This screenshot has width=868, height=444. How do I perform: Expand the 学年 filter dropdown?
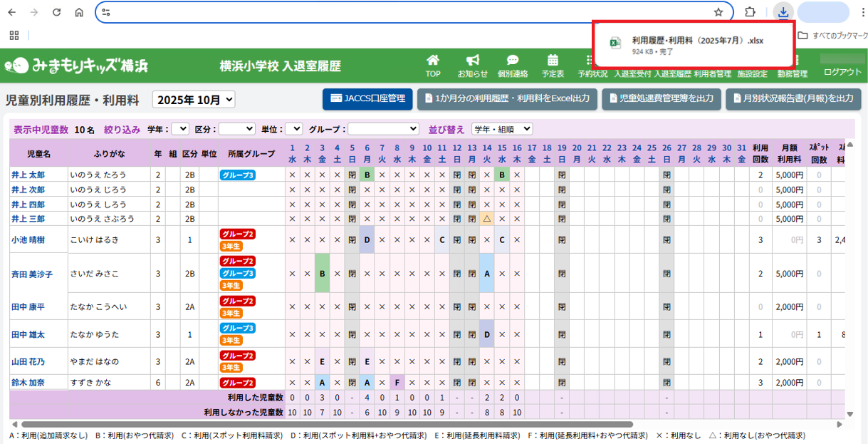(x=180, y=129)
